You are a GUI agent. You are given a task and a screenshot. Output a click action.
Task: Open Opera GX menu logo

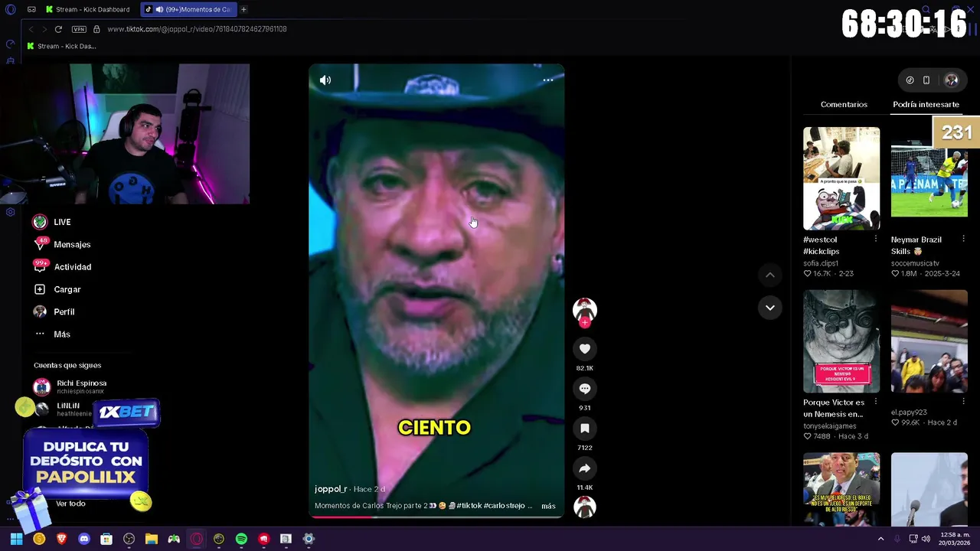(x=10, y=9)
